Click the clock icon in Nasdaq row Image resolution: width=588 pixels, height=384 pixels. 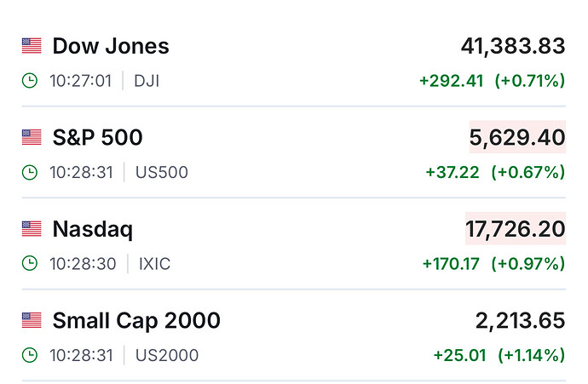click(30, 264)
